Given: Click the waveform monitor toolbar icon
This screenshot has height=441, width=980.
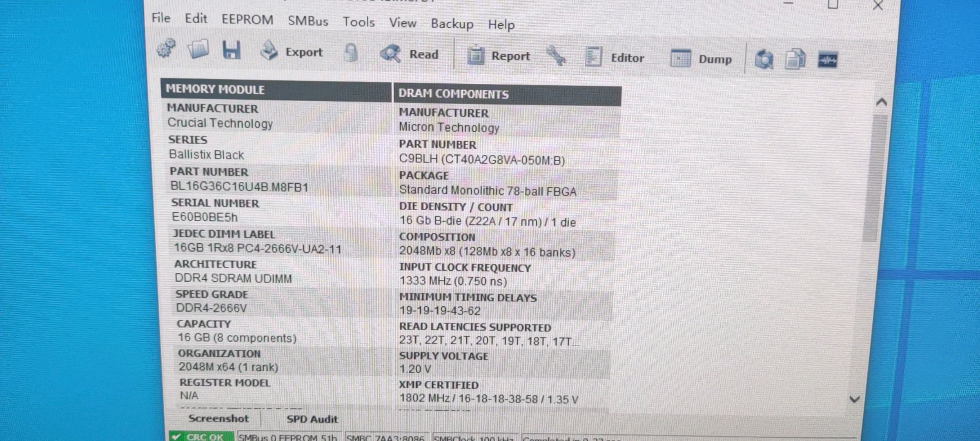Looking at the screenshot, I should pyautogui.click(x=828, y=60).
